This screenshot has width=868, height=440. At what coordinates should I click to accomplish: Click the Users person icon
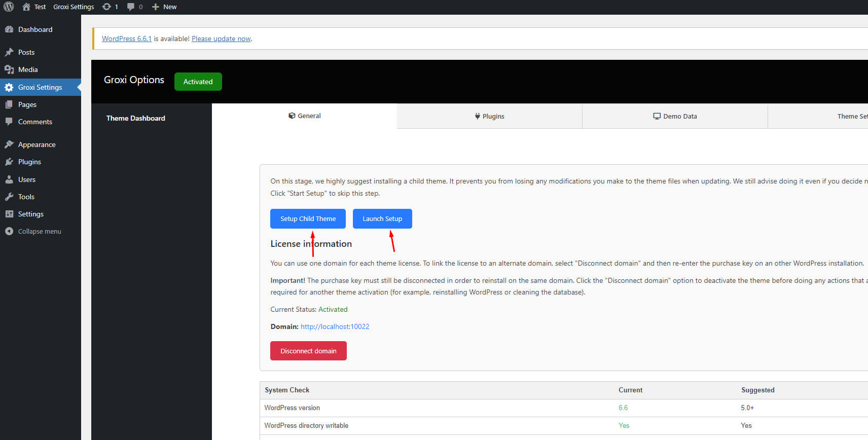[x=9, y=179]
